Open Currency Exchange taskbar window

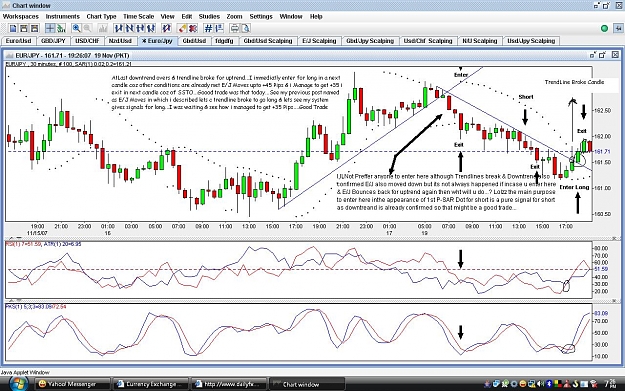(x=151, y=384)
